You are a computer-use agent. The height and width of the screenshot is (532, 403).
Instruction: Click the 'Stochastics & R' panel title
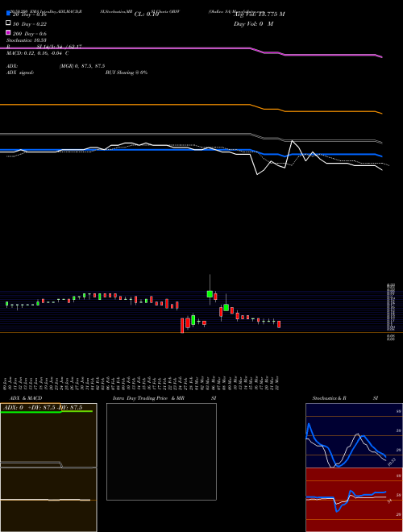[x=329, y=398]
